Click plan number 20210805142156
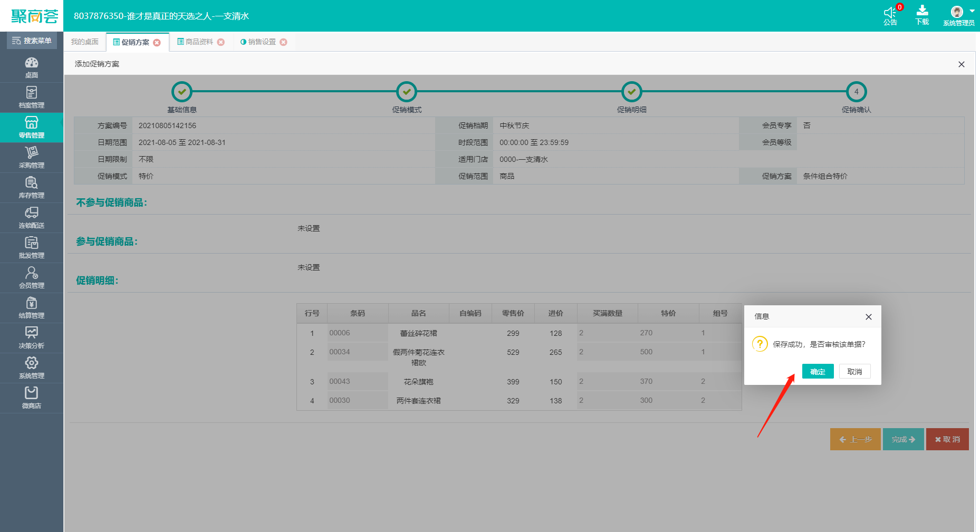980x532 pixels. tap(167, 125)
